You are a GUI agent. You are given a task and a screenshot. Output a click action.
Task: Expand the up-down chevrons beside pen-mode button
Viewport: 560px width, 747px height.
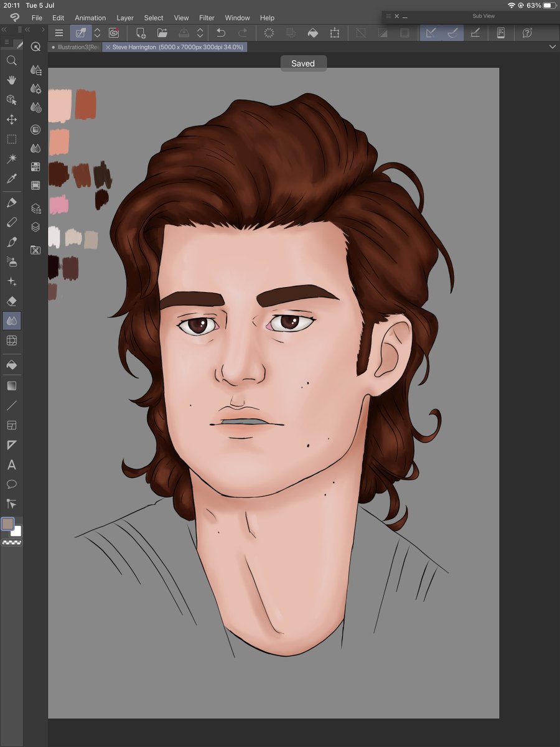(97, 33)
